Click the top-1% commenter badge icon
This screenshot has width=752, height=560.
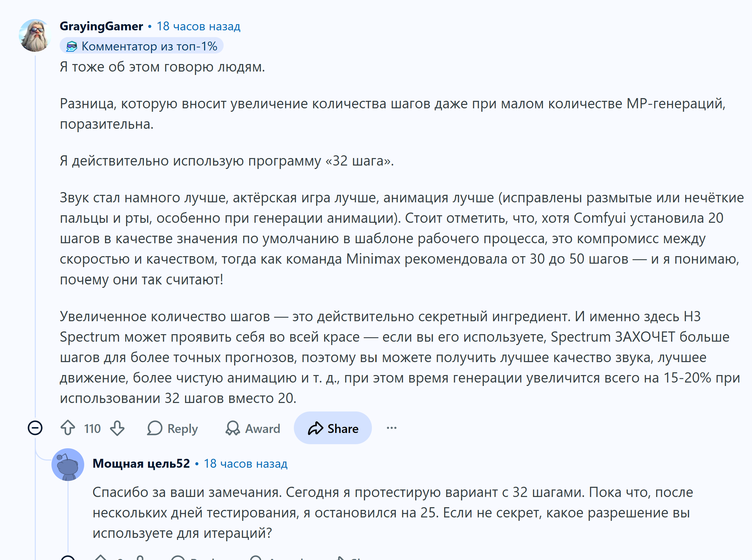coord(71,46)
